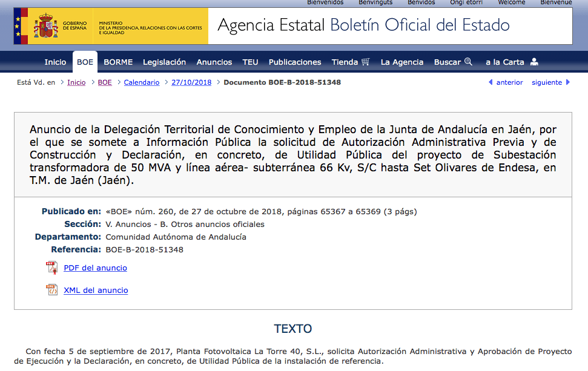This screenshot has height=371, width=588.
Task: Follow the Inicio breadcrumb link
Action: click(x=76, y=82)
